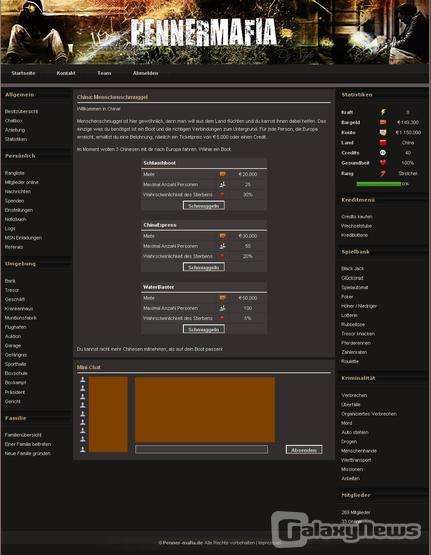Screen dimensions: 431x555
Task: Open Nachrichten
Action: pyautogui.click(x=18, y=191)
